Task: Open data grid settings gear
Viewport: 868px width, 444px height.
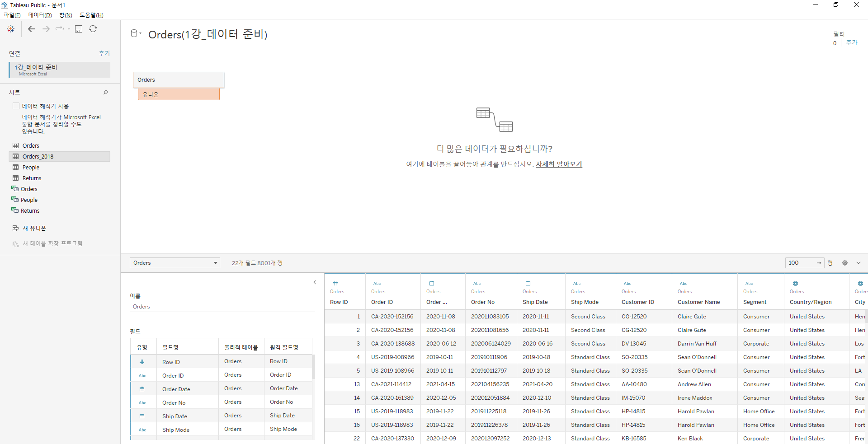Action: [845, 263]
